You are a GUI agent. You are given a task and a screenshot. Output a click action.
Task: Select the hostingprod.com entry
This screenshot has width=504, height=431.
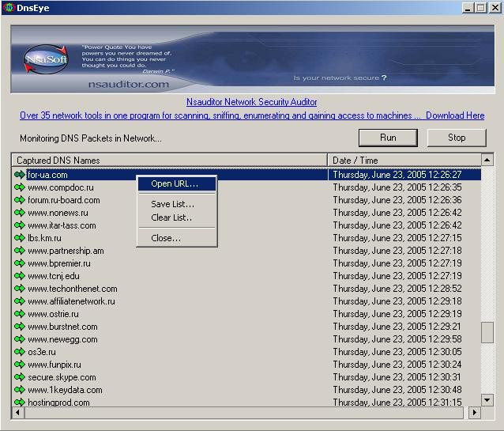[x=58, y=403]
